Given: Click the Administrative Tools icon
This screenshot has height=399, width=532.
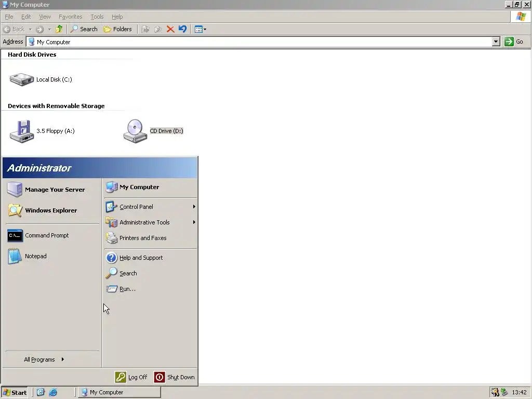Looking at the screenshot, I should coord(111,222).
